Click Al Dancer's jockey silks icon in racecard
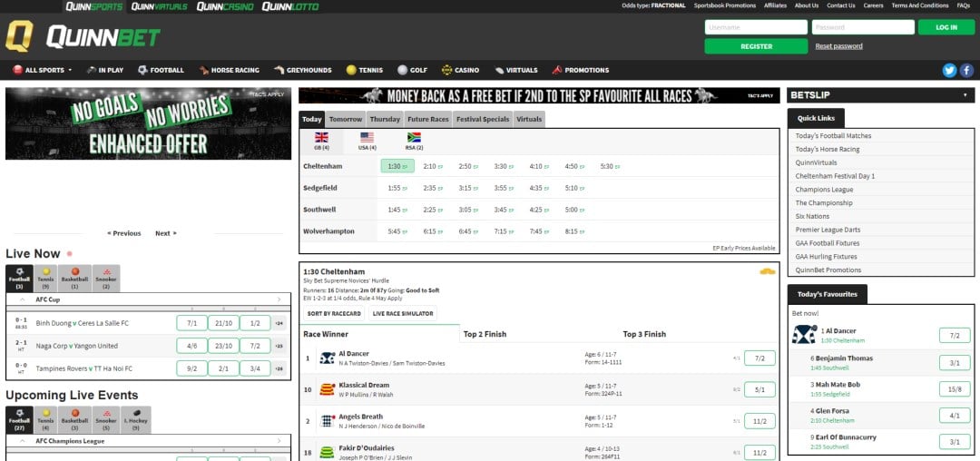The height and width of the screenshot is (461, 980). pyautogui.click(x=328, y=358)
